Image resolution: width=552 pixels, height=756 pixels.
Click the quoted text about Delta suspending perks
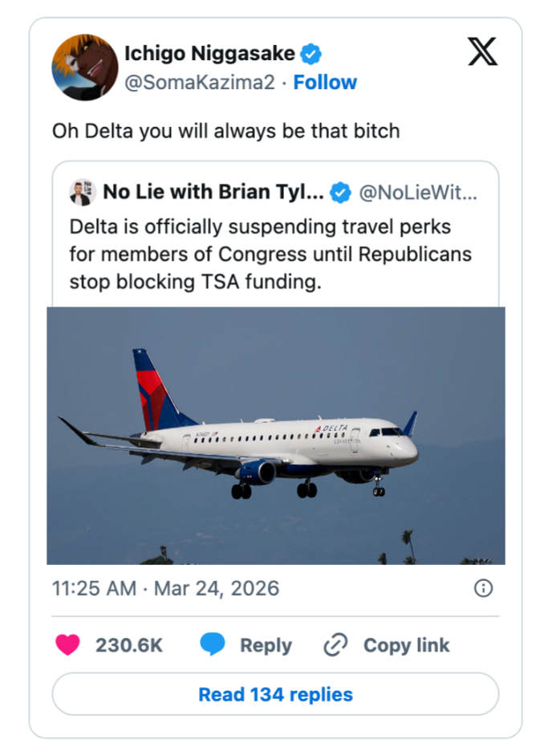tap(270, 254)
